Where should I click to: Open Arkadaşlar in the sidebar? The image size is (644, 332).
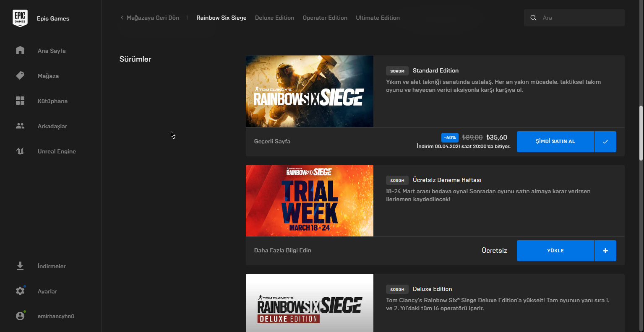52,126
